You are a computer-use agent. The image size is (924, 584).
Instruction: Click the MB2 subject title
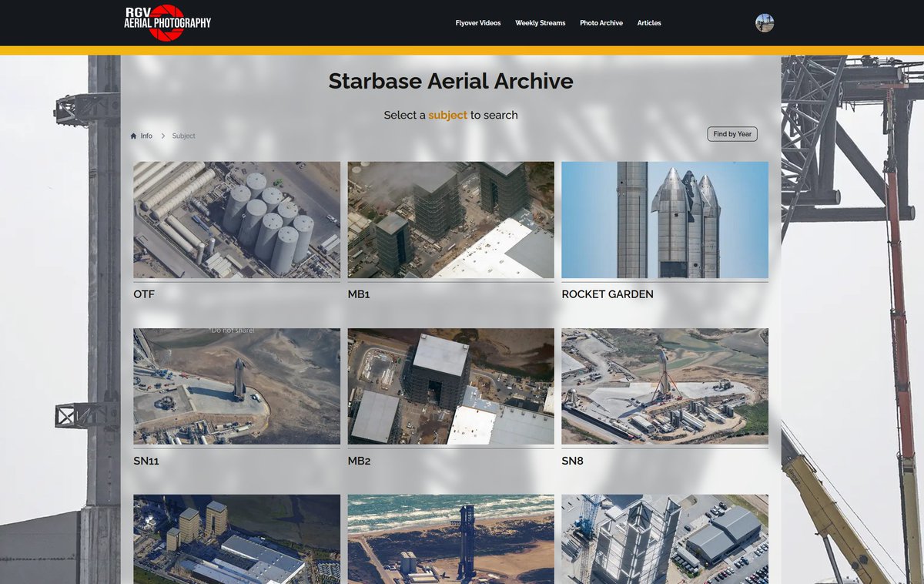pyautogui.click(x=359, y=461)
